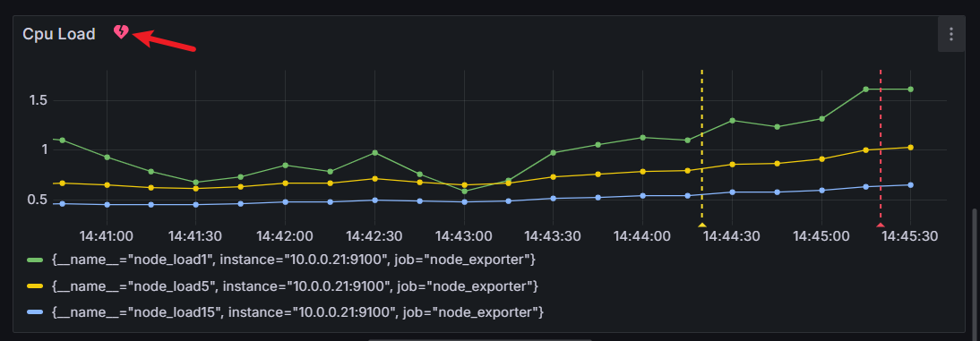Click the vertical scrollbar at the right edge
Viewport: 980px width, 341px height.
point(976,275)
